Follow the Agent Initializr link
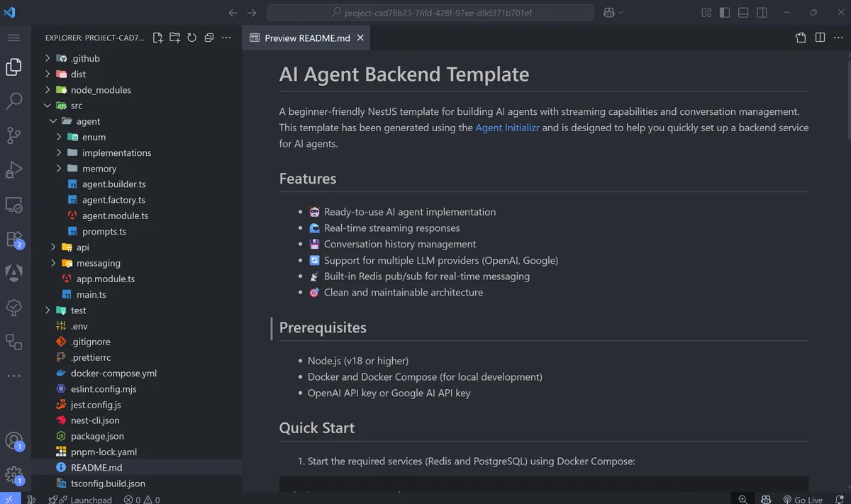This screenshot has width=851, height=504. (x=508, y=128)
